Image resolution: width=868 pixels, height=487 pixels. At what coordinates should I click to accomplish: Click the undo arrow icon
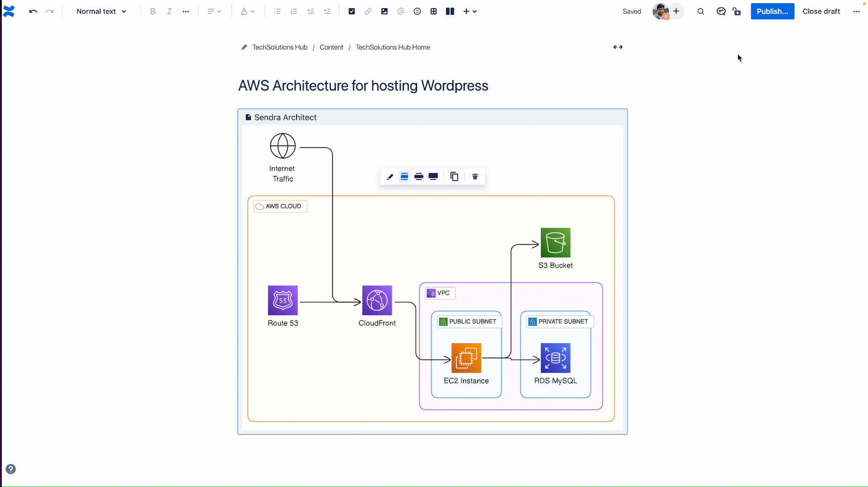pyautogui.click(x=33, y=11)
